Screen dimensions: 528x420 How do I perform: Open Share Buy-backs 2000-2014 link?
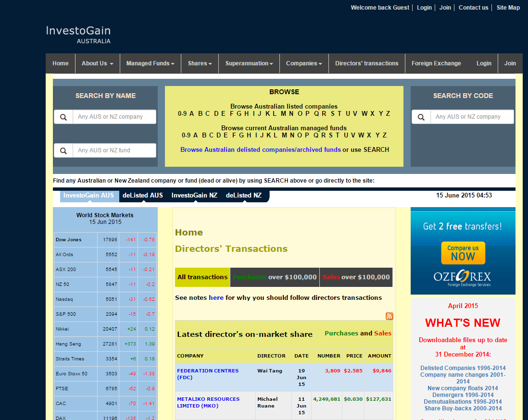pos(463,408)
